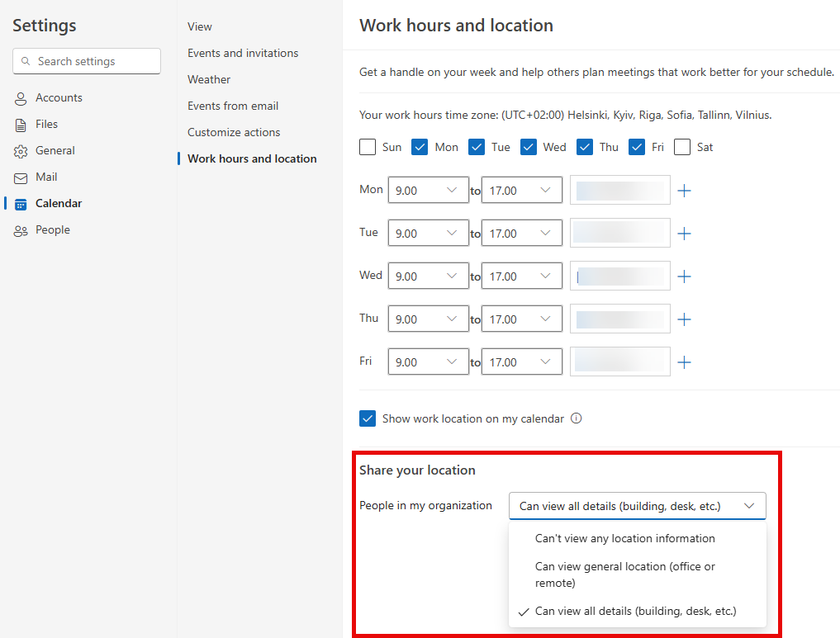
Task: Open the Events from email section
Action: tap(232, 106)
